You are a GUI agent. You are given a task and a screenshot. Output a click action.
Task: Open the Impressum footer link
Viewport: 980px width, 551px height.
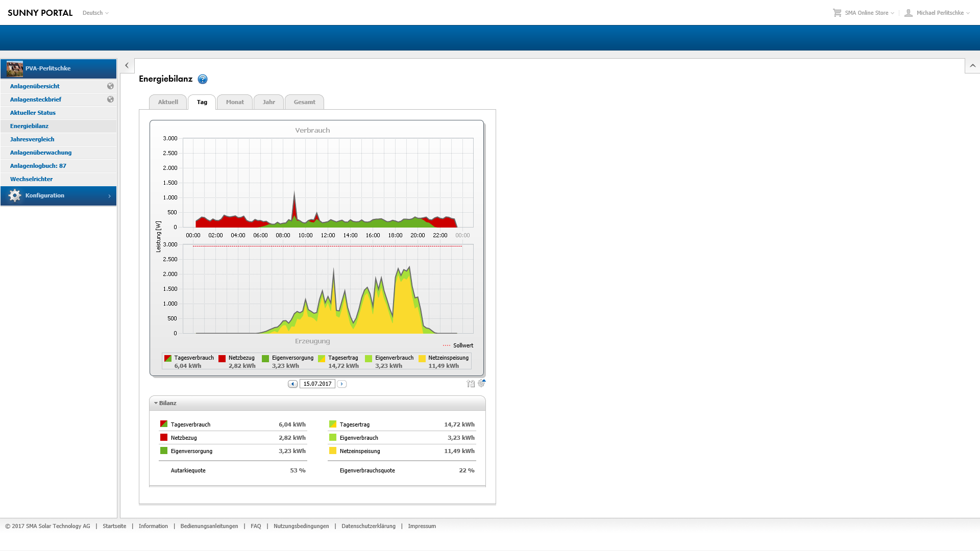pos(422,526)
